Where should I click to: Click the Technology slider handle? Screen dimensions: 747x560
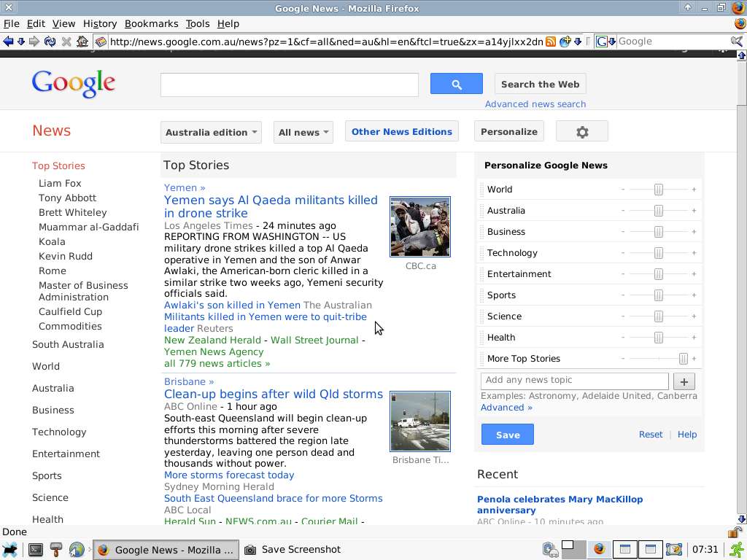[659, 253]
